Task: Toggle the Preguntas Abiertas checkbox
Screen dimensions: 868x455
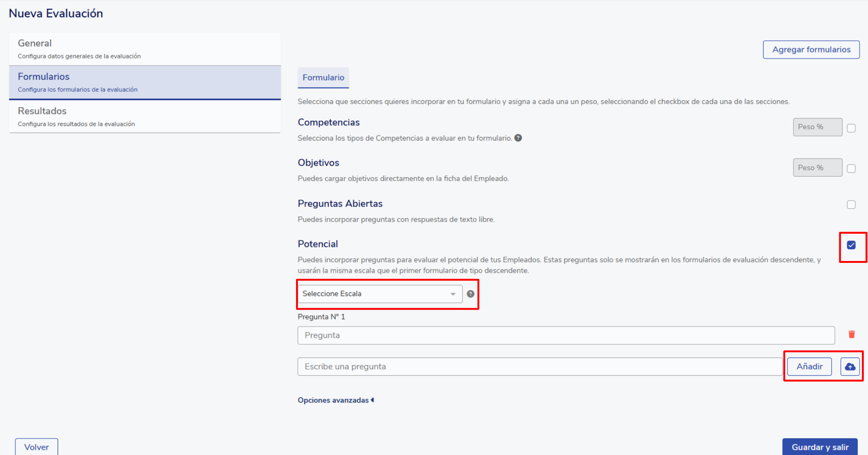Action: (851, 205)
